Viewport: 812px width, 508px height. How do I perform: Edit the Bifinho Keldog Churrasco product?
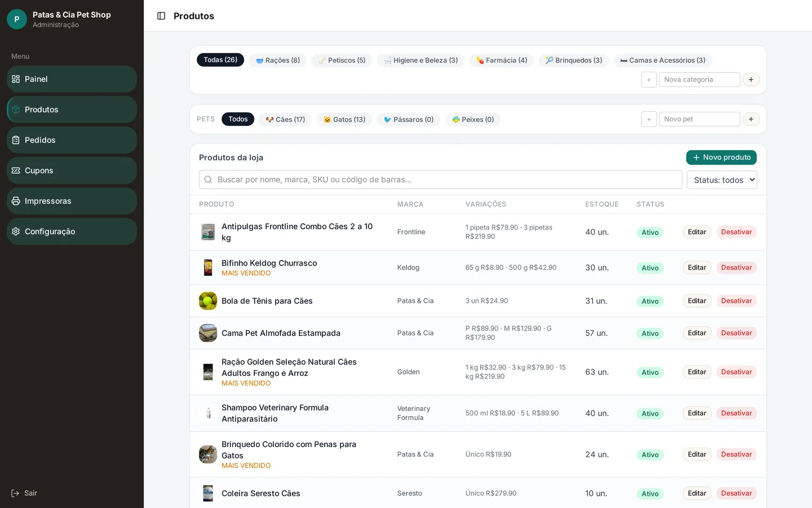(x=697, y=268)
